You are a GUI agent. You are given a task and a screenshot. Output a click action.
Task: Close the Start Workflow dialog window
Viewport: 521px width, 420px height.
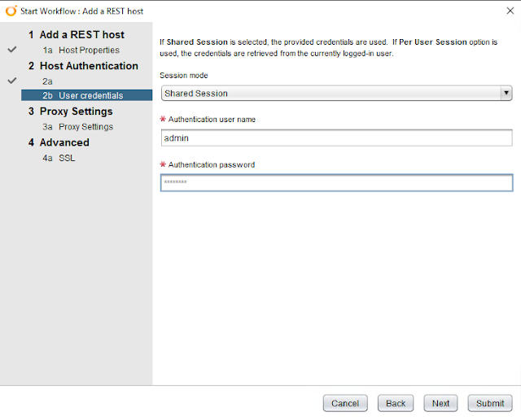[x=509, y=11]
